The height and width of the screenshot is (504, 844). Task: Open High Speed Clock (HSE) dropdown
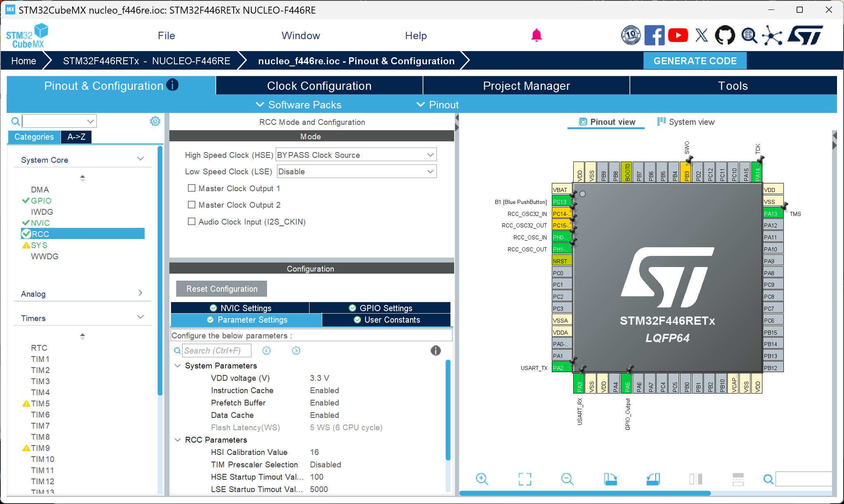(x=356, y=155)
